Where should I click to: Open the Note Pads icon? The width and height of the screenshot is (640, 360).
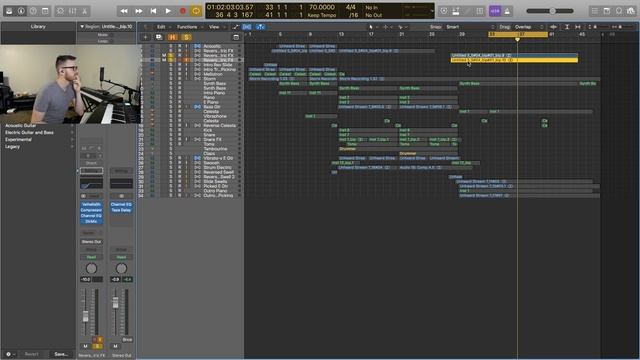[x=607, y=11]
